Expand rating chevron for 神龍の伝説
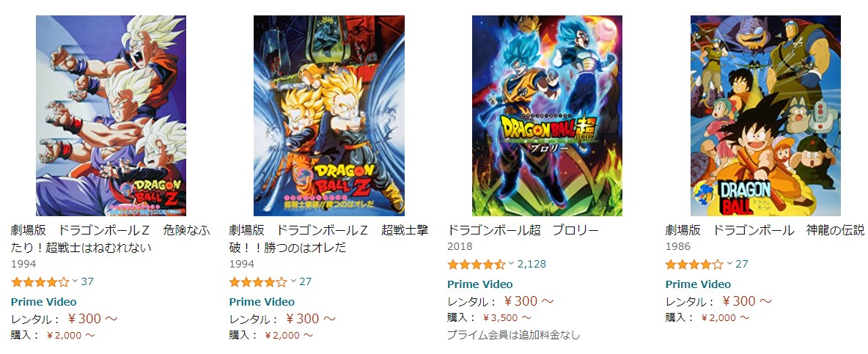The height and width of the screenshot is (354, 868). [729, 263]
